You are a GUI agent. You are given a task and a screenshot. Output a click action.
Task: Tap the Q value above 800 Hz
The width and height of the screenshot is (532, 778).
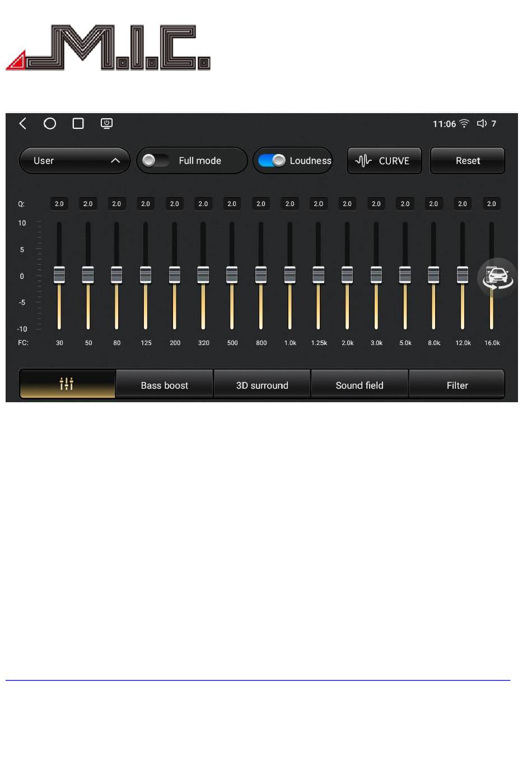261,204
